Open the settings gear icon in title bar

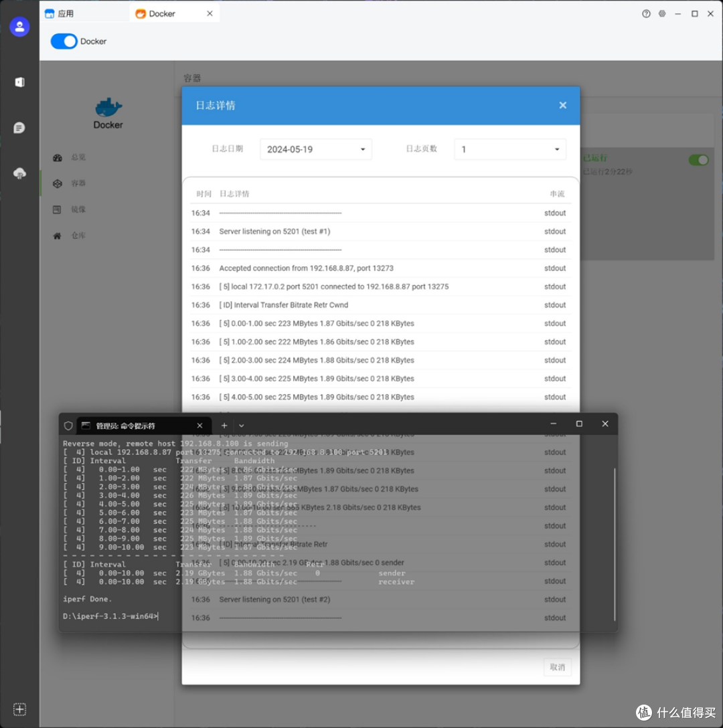click(662, 14)
